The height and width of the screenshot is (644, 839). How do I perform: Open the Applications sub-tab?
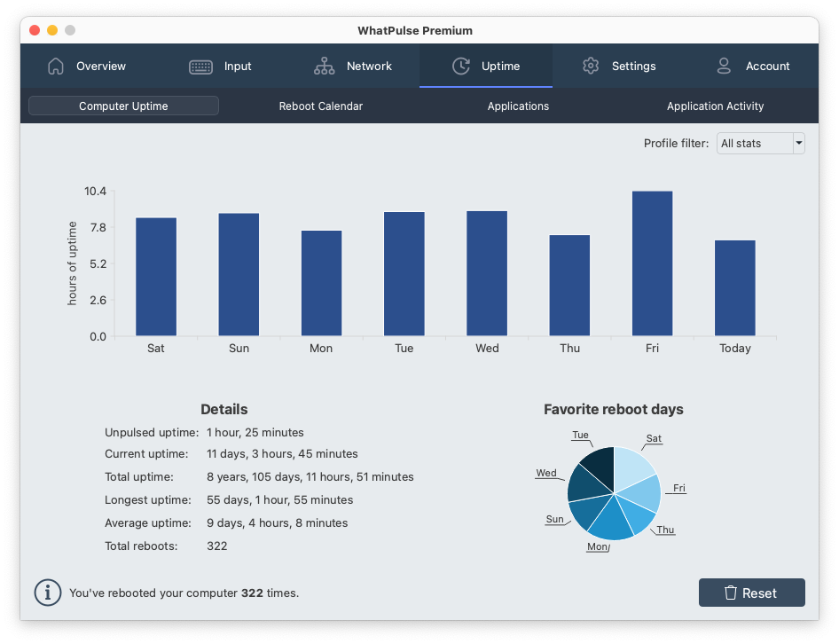518,106
